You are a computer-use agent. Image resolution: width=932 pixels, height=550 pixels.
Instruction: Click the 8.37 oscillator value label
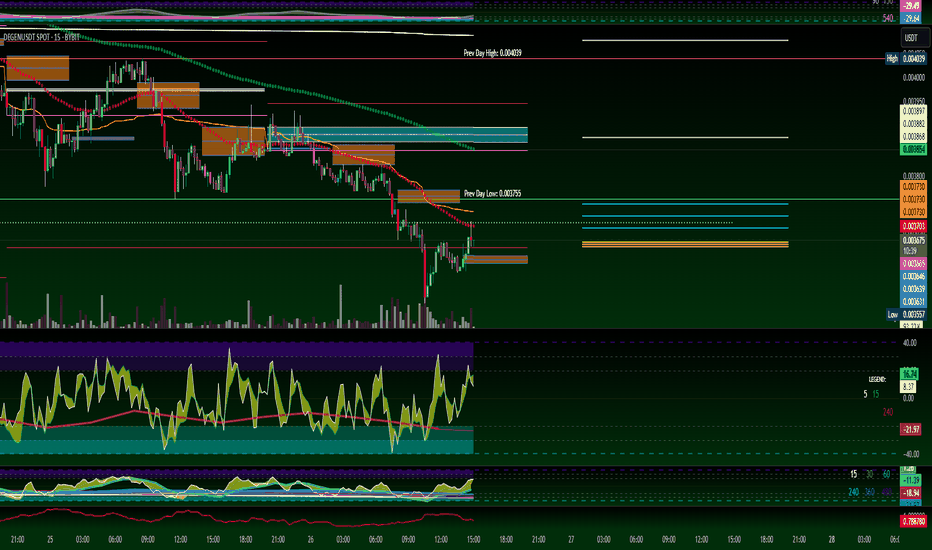pyautogui.click(x=908, y=386)
